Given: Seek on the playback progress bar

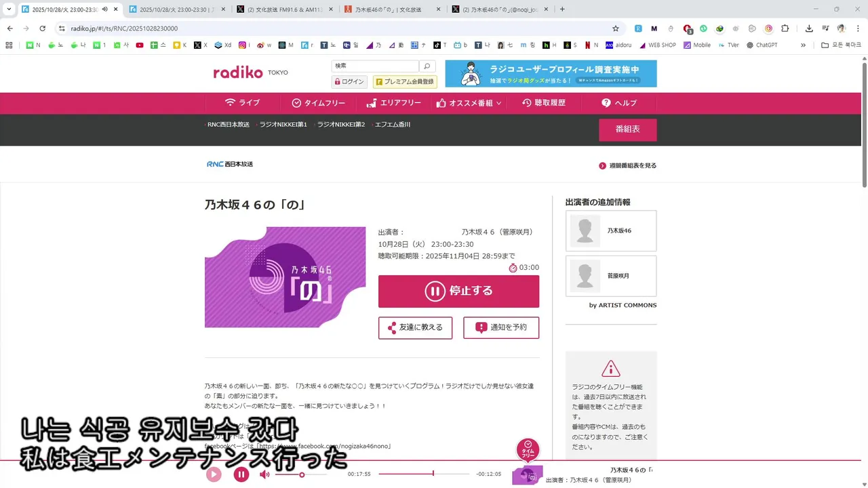Looking at the screenshot, I should pos(424,474).
